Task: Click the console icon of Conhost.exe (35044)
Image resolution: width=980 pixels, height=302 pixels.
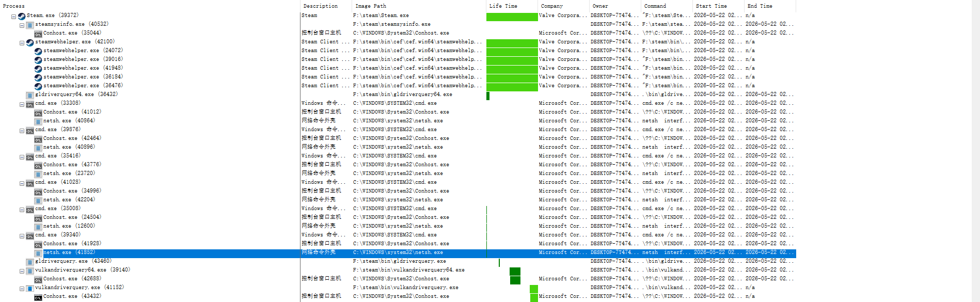Action: pos(38,34)
